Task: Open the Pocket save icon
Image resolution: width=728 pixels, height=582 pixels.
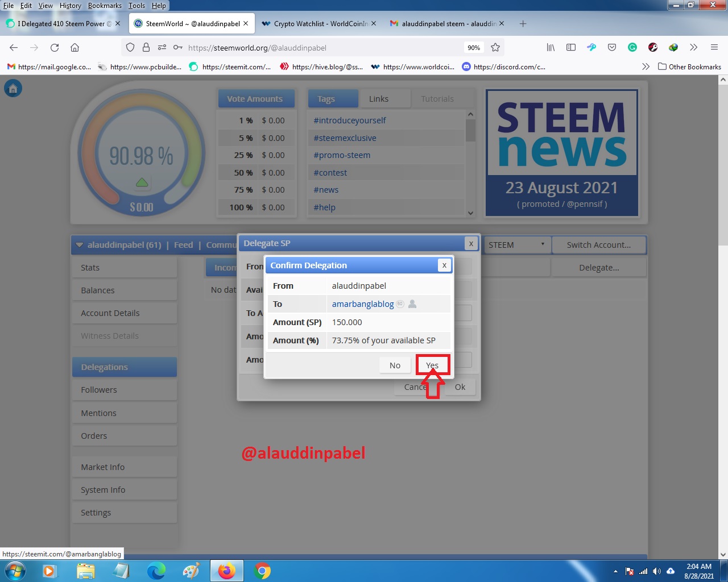Action: tap(612, 48)
